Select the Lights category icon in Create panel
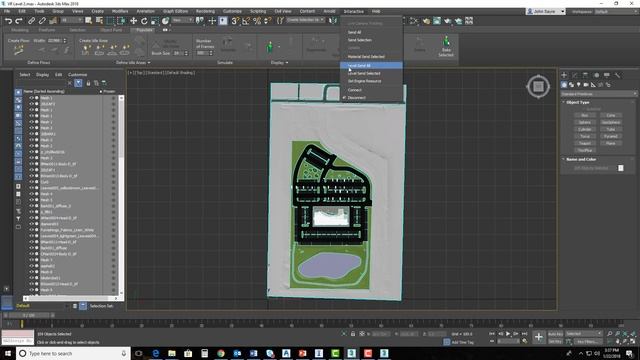 pyautogui.click(x=578, y=85)
